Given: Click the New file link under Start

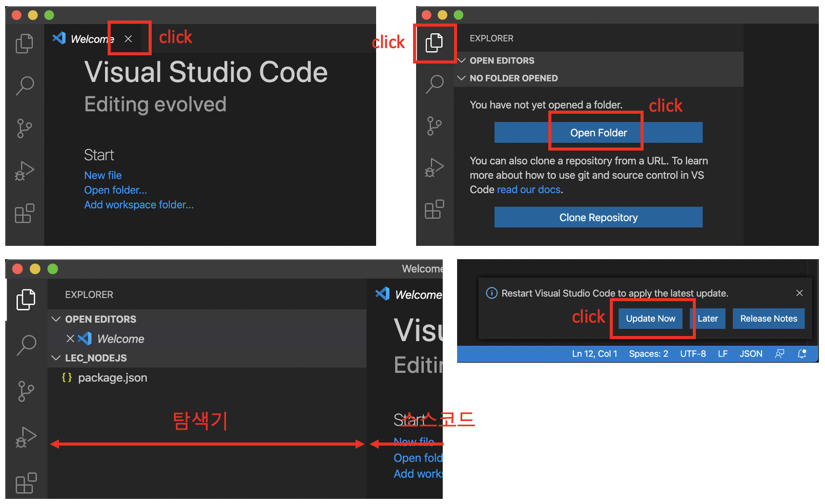Looking at the screenshot, I should click(103, 175).
